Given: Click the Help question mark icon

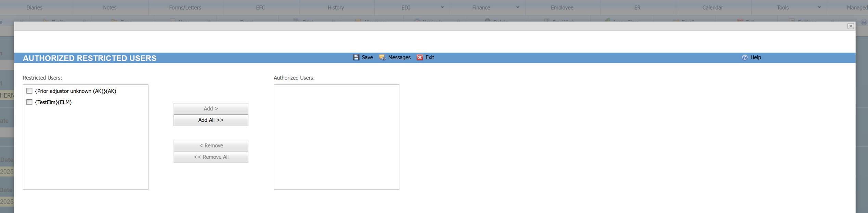Looking at the screenshot, I should [x=744, y=57].
